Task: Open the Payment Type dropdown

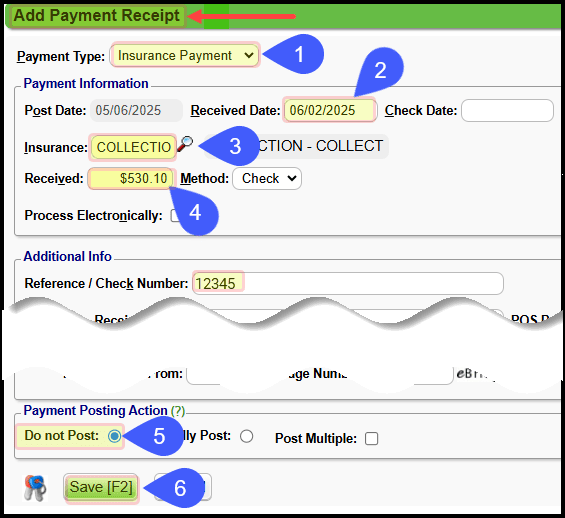Action: [x=184, y=55]
